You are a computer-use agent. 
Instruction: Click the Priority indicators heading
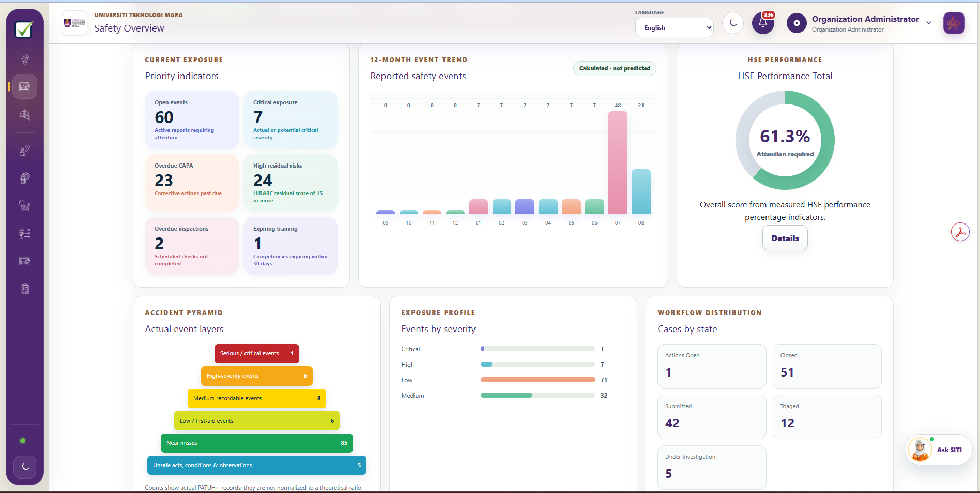point(181,76)
